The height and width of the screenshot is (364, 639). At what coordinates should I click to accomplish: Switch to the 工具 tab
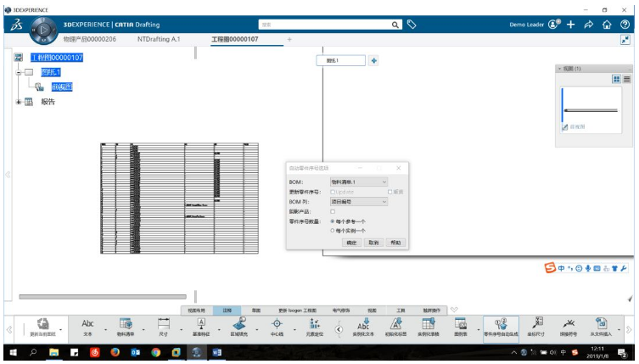(x=401, y=311)
